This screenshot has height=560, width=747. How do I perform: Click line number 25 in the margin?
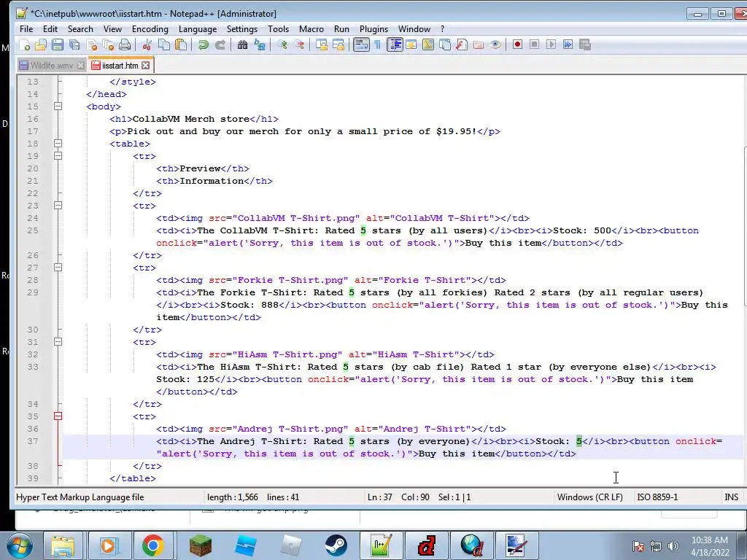[x=32, y=230]
